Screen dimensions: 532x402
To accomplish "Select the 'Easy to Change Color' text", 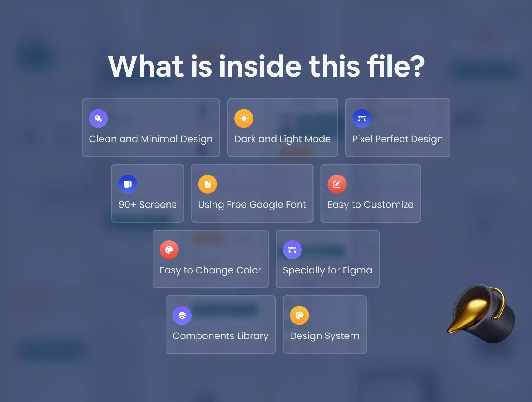I will click(210, 270).
